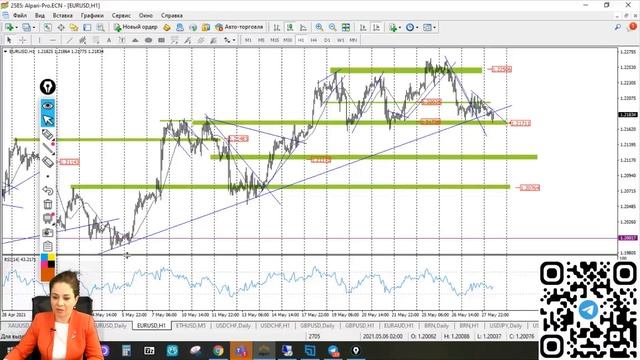640x360 pixels.
Task: Click the overlay undo arrow
Action: click(x=48, y=190)
